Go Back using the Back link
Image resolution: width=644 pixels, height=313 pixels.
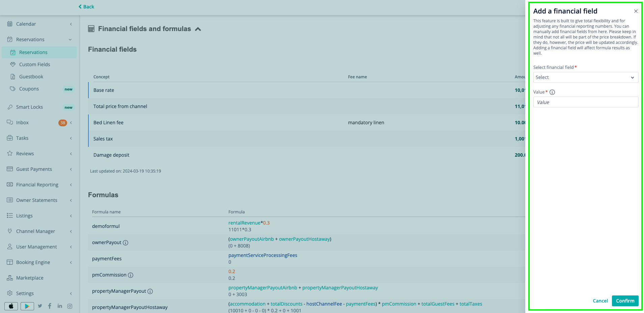[x=86, y=7]
